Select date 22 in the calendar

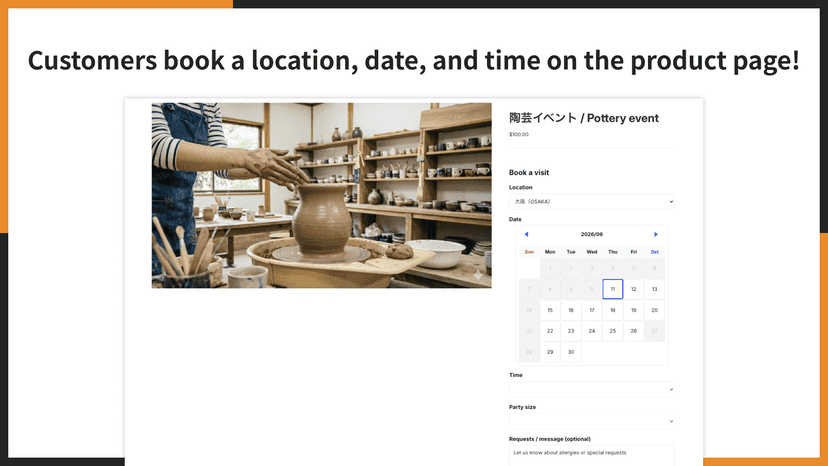coord(550,331)
